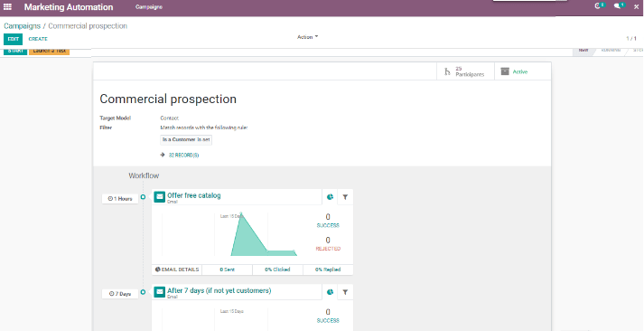
Task: Select the 0% Clicked tab
Action: tap(277, 270)
